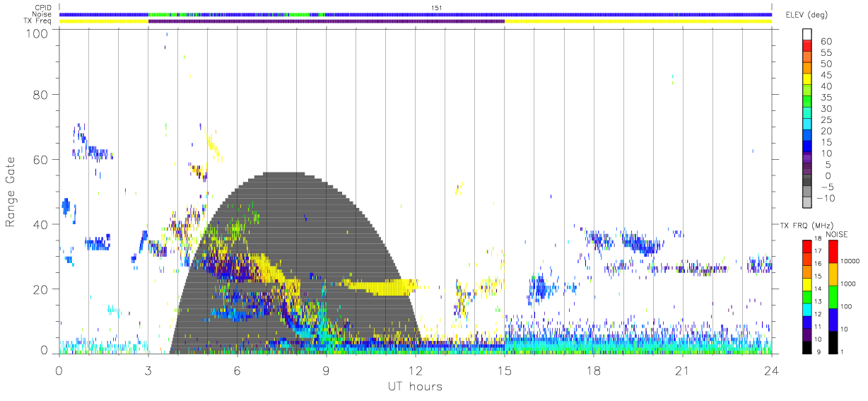Screen dimensions: 868x401
Task: Select the 1000 label on NOISE colorbar
Action: 849,284
